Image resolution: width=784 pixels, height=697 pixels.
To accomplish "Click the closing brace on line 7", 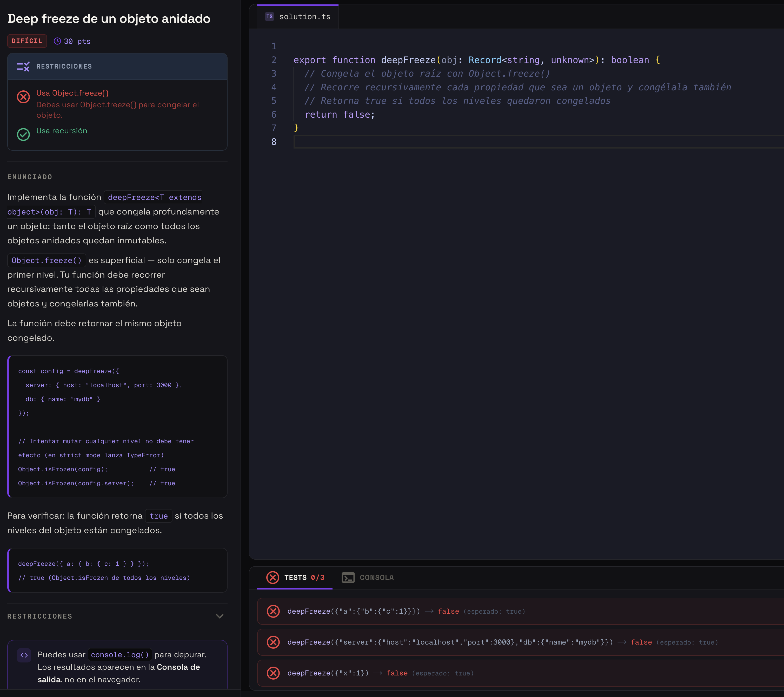I will pyautogui.click(x=296, y=128).
